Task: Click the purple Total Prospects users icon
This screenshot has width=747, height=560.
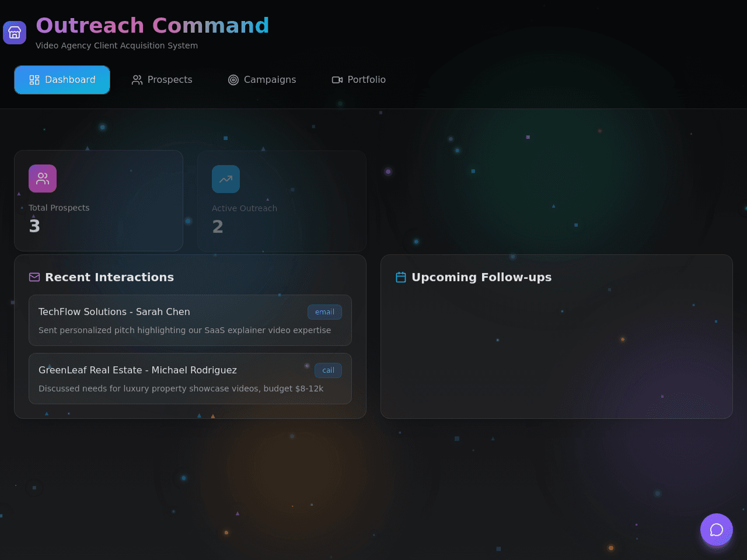Action: [x=43, y=178]
